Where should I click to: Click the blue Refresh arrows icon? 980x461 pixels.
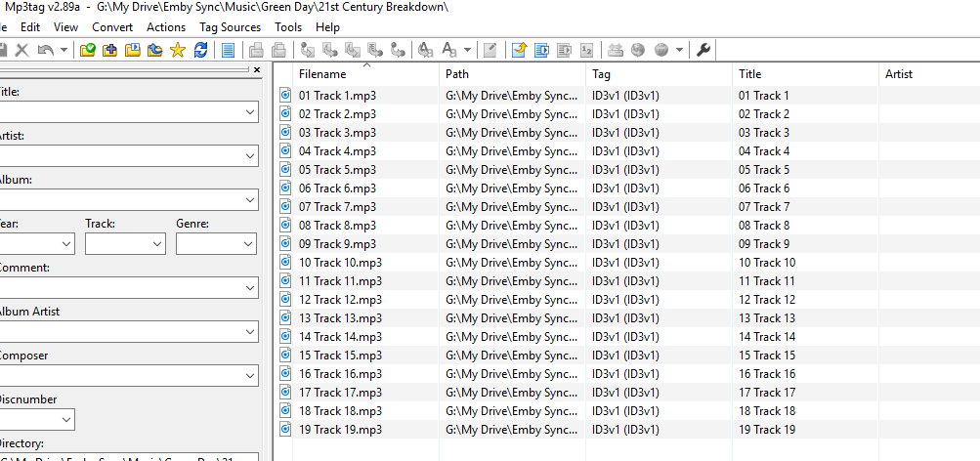pos(200,50)
